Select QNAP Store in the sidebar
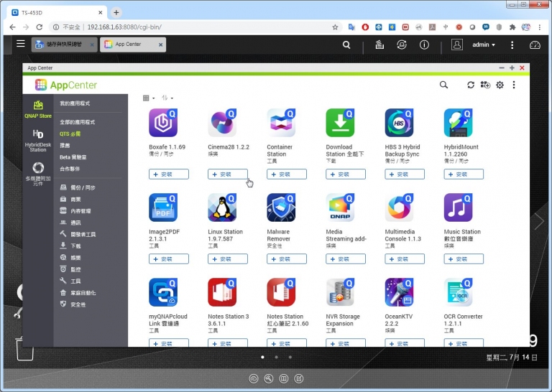This screenshot has height=392, width=552. tap(38, 109)
